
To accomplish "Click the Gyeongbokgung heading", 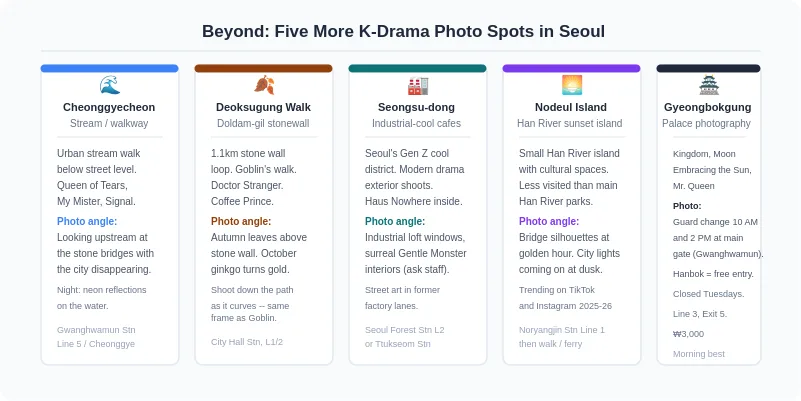I will tap(708, 107).
